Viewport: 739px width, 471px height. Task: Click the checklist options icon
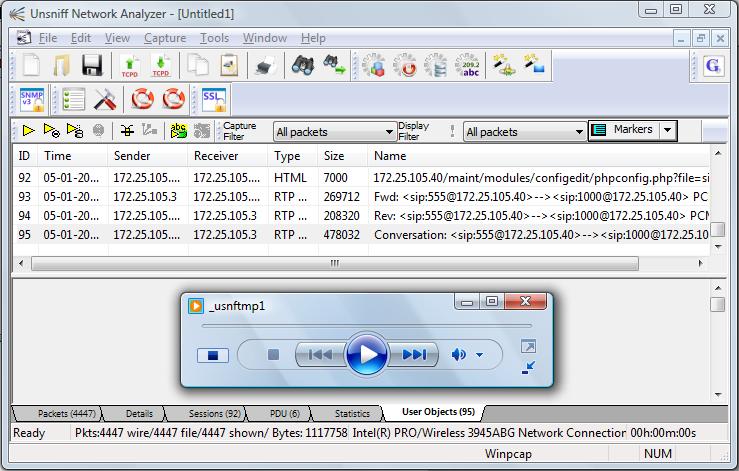point(74,99)
